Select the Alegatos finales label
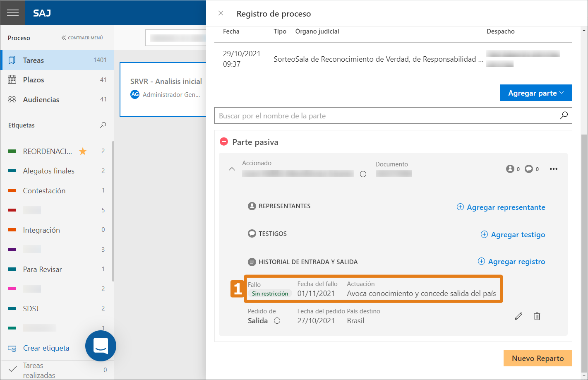 (x=49, y=171)
